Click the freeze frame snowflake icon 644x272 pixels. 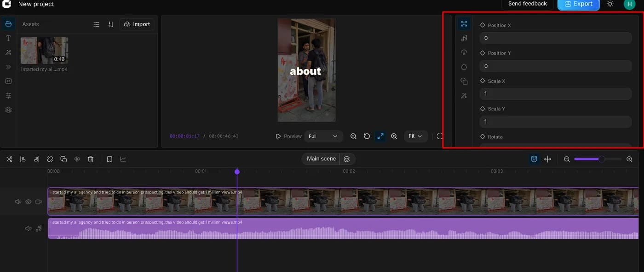pyautogui.click(x=77, y=159)
